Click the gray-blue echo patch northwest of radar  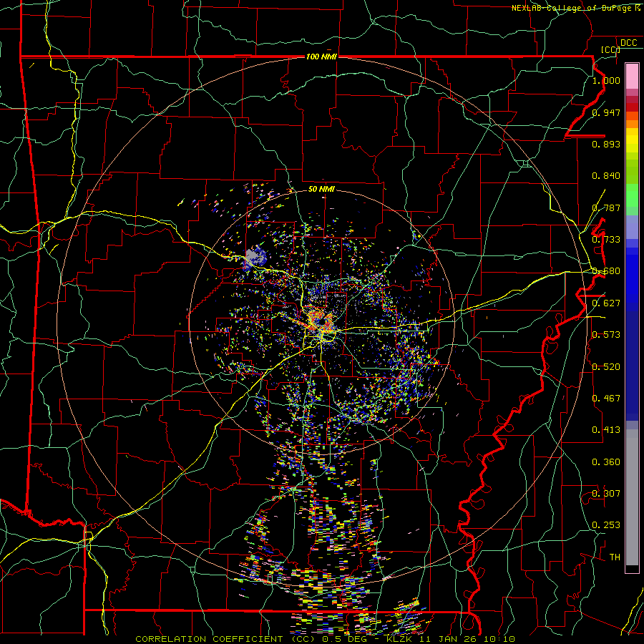255,257
